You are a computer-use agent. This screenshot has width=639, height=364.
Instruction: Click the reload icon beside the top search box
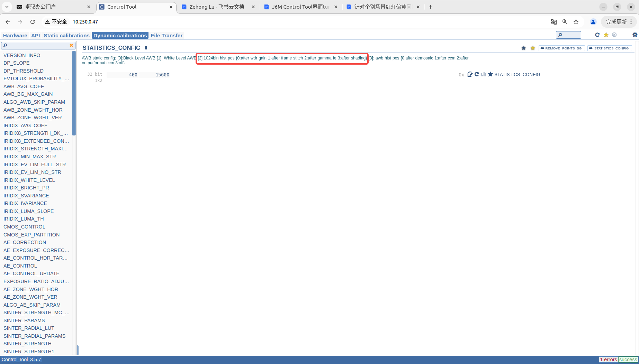coord(597,35)
